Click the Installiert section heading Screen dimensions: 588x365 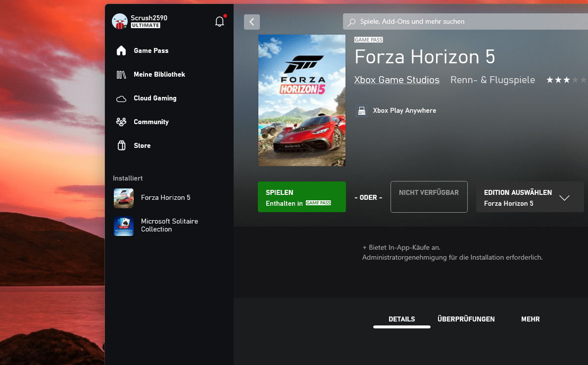point(128,179)
